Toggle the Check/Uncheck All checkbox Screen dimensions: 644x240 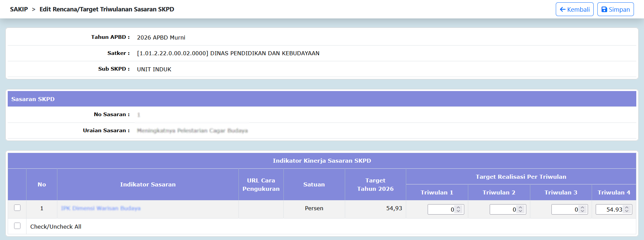pyautogui.click(x=17, y=226)
